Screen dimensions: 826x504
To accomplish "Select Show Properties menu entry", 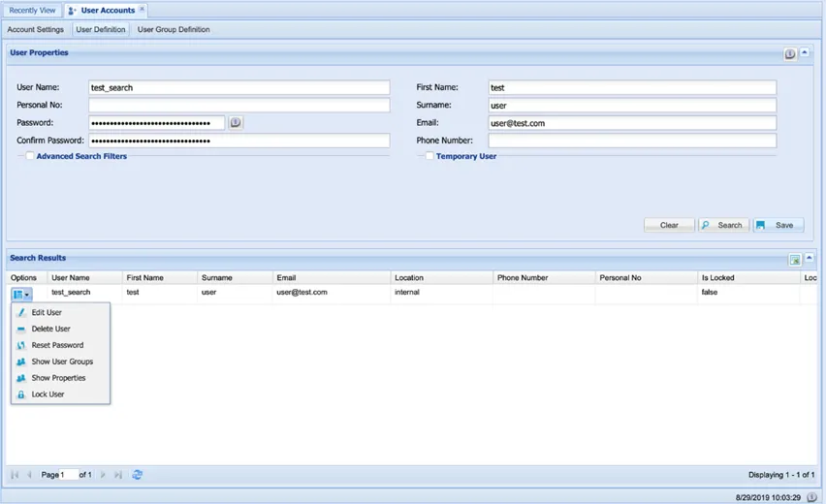I will 60,378.
